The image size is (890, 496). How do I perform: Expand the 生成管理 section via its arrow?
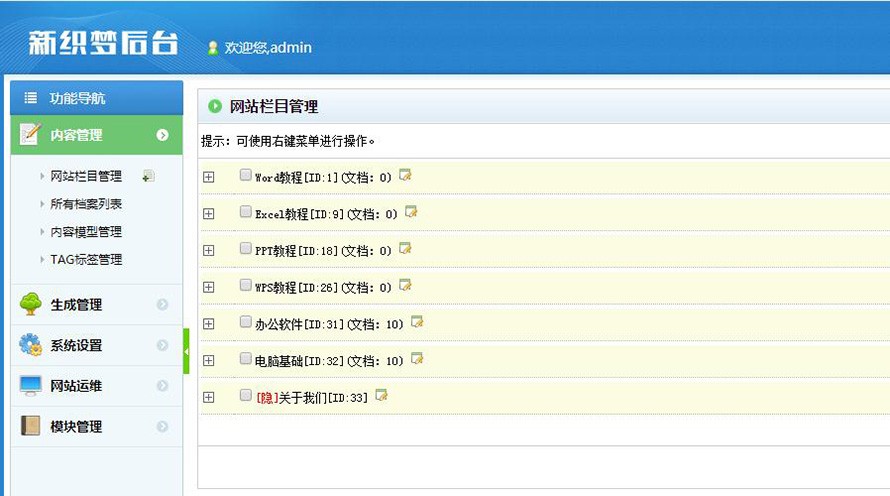pos(162,304)
